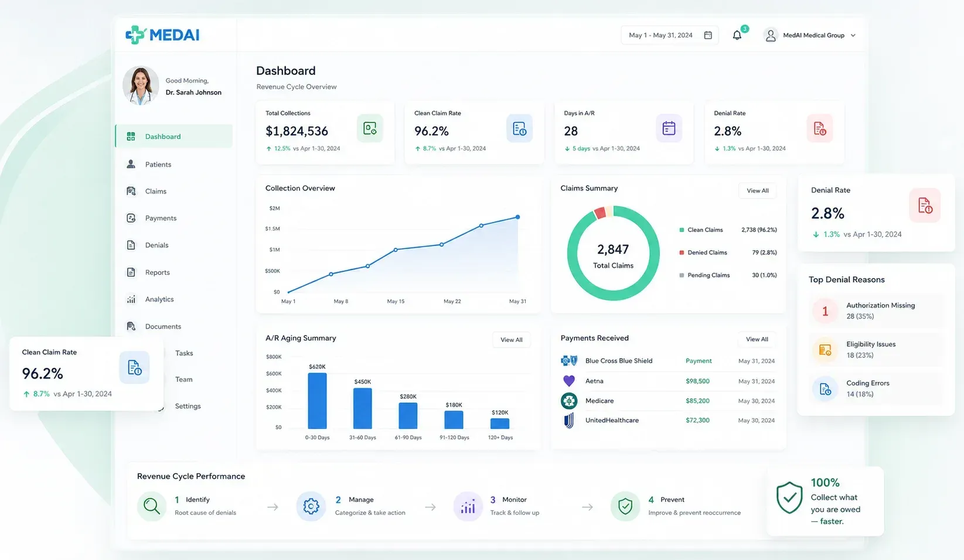
Task: Open the calendar icon in date range
Action: 708,35
